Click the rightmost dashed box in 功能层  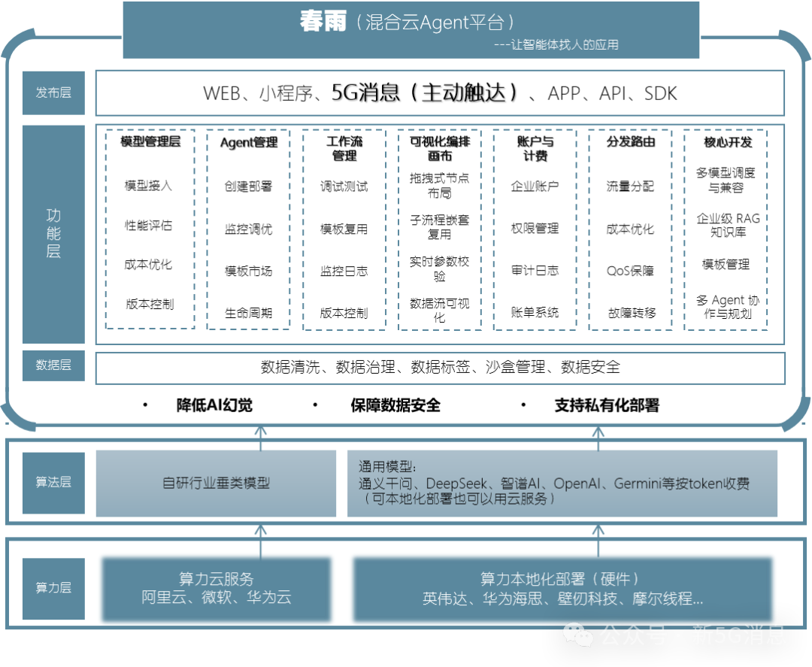[726, 229]
